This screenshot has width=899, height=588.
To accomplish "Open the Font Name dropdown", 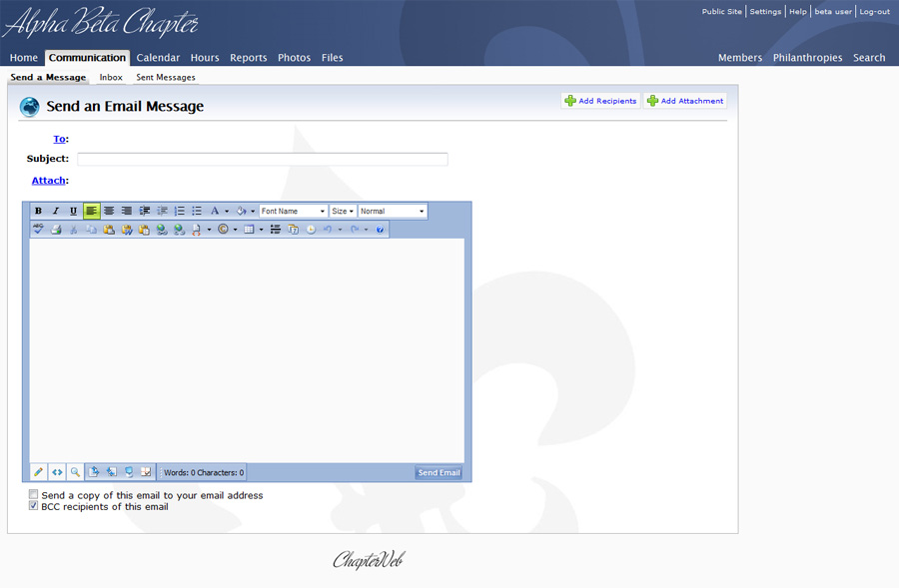I will tap(293, 211).
